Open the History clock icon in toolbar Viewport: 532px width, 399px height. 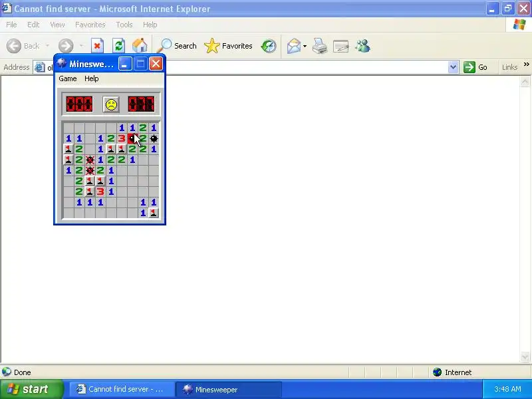point(269,46)
